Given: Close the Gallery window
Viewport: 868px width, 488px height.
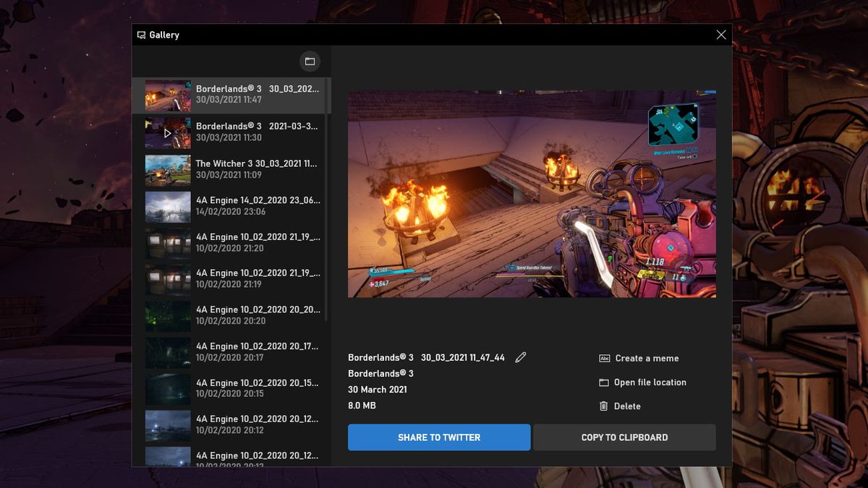Looking at the screenshot, I should pyautogui.click(x=721, y=35).
